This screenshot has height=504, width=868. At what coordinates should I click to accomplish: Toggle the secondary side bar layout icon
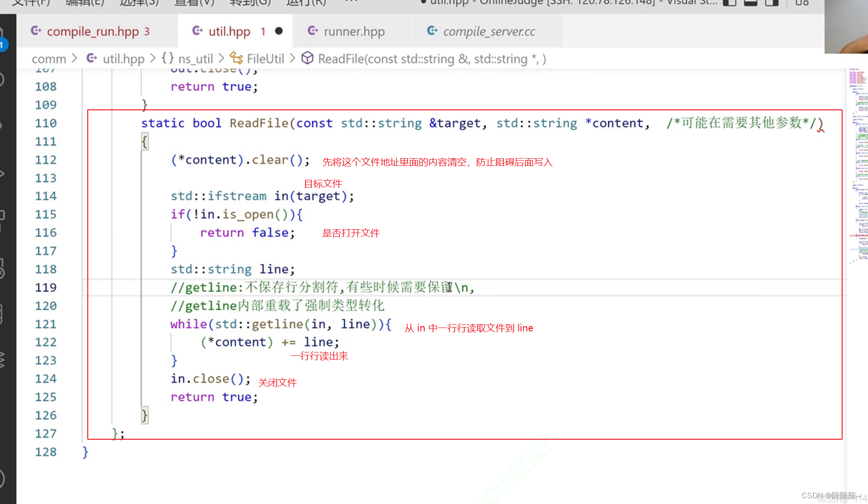(x=772, y=2)
